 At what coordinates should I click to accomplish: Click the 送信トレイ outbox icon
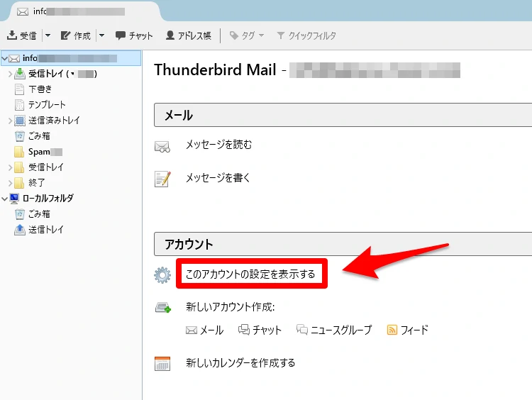tap(20, 230)
